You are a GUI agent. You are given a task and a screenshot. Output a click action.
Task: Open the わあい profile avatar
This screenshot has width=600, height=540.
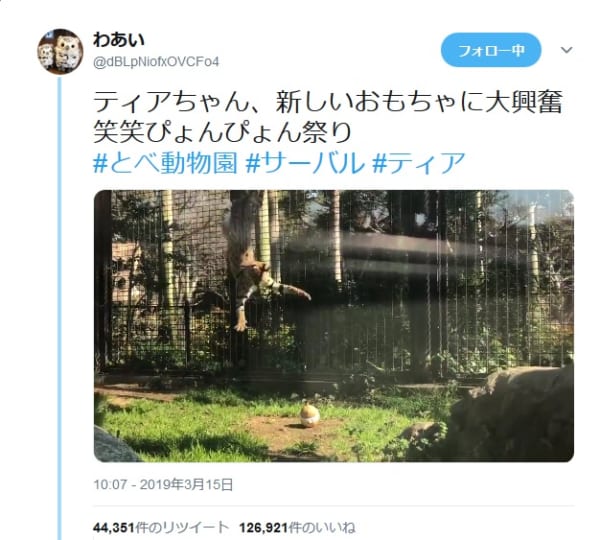[60, 51]
